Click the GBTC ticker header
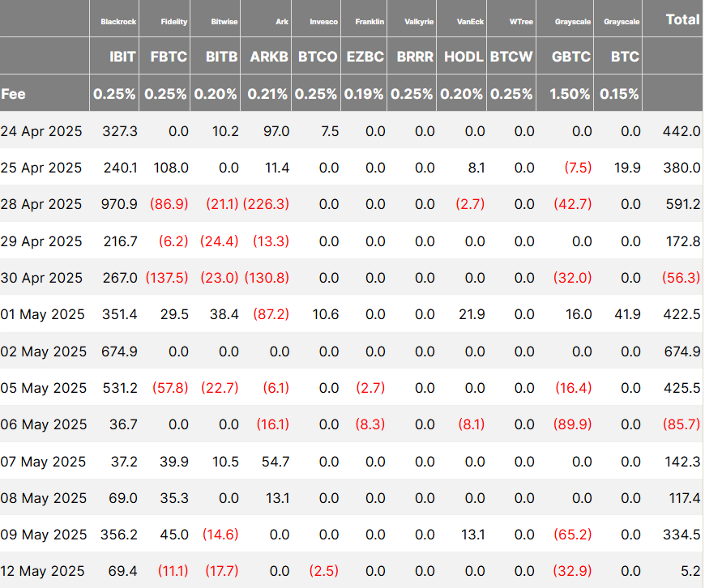This screenshot has width=705, height=588. [x=571, y=57]
